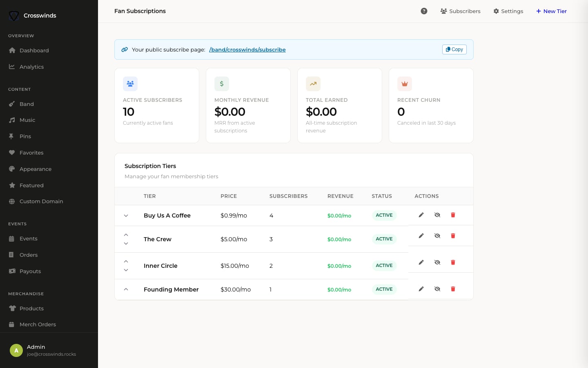Go to the Band section
The image size is (588, 368).
click(49, 104)
